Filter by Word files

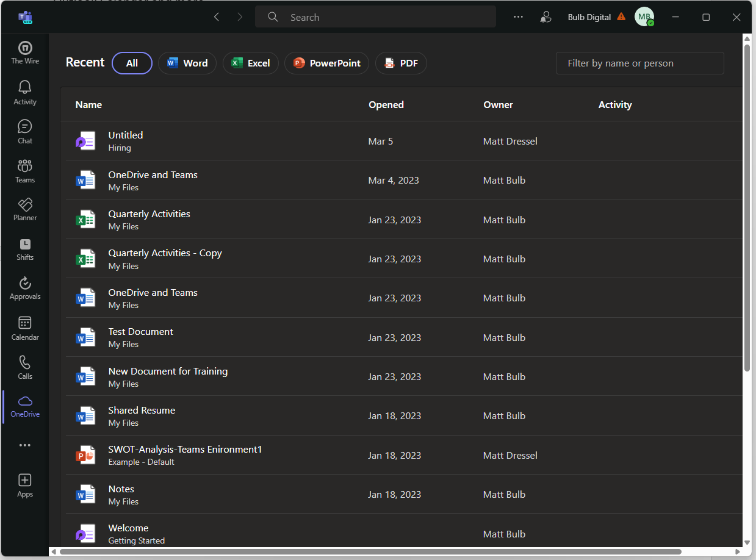187,63
